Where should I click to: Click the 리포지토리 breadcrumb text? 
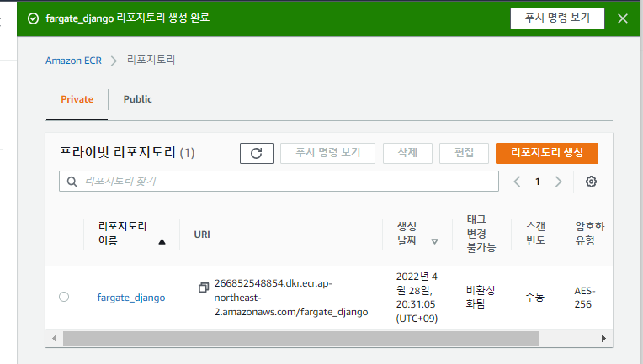coord(151,61)
